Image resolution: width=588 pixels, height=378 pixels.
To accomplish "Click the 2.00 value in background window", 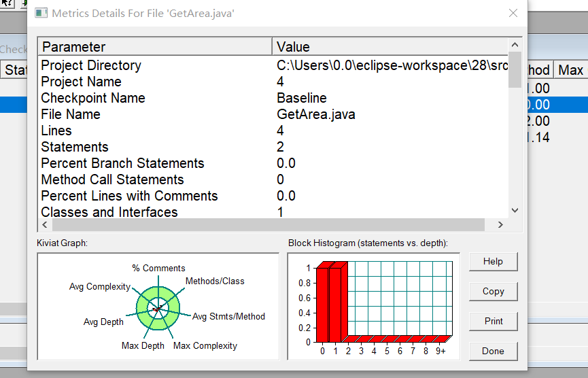I will 538,121.
